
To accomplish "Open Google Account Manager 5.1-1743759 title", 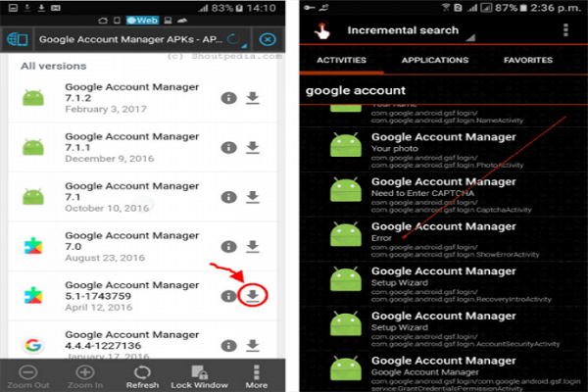I will coord(132,290).
